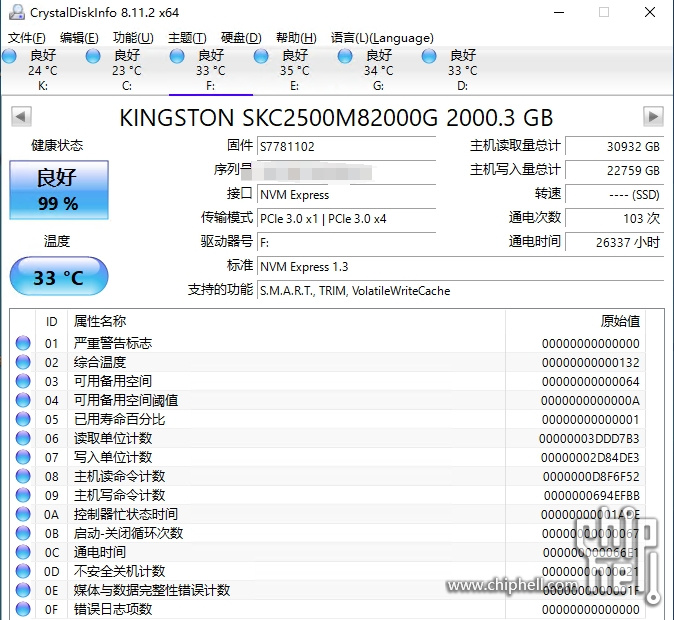674x620 pixels.
Task: Click status dot for 03 可用备用空间
Action: [x=23, y=381]
